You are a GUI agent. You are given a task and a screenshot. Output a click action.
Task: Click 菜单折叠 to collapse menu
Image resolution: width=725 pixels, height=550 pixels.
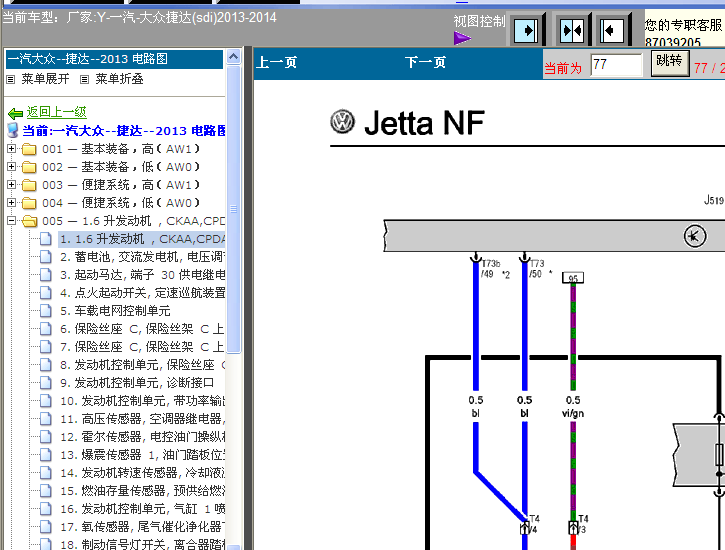click(x=119, y=79)
